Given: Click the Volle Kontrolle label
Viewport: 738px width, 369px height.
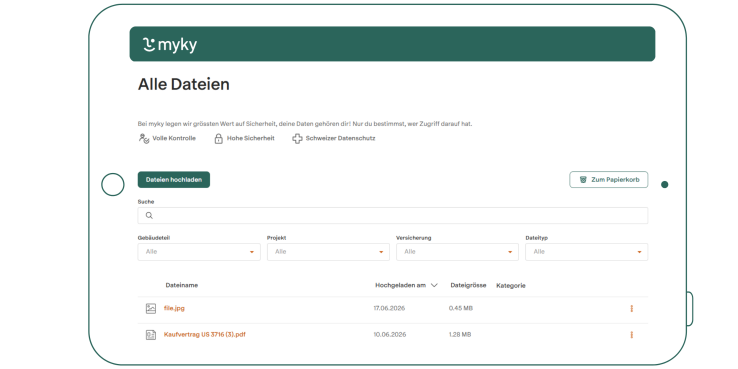Looking at the screenshot, I should (174, 138).
